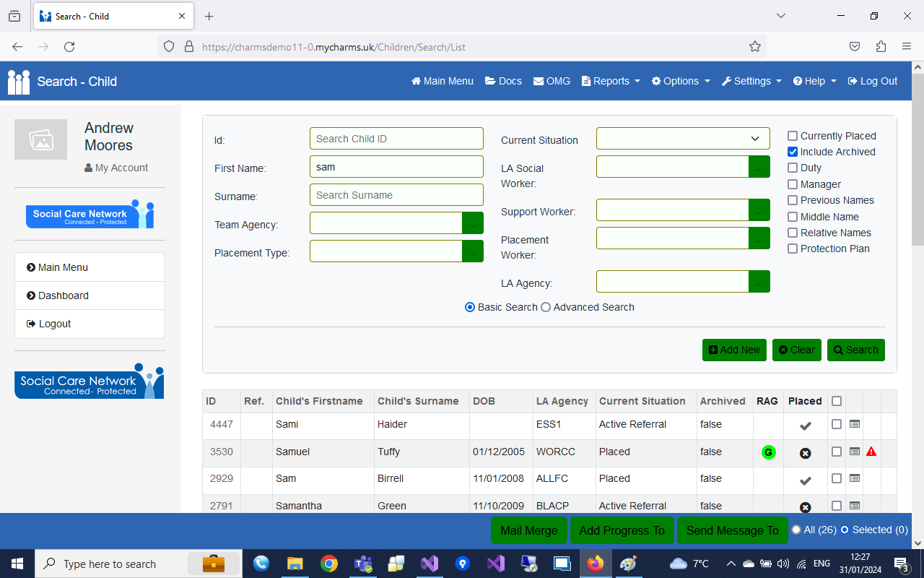Viewport: 924px width, 578px height.
Task: Tick the Duty checkbox
Action: pyautogui.click(x=793, y=168)
